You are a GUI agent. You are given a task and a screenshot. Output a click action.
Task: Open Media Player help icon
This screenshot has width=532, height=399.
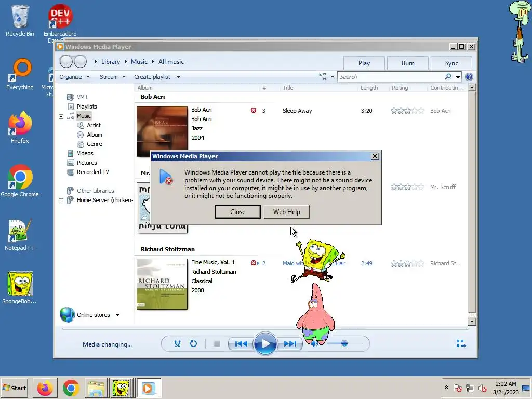(469, 77)
